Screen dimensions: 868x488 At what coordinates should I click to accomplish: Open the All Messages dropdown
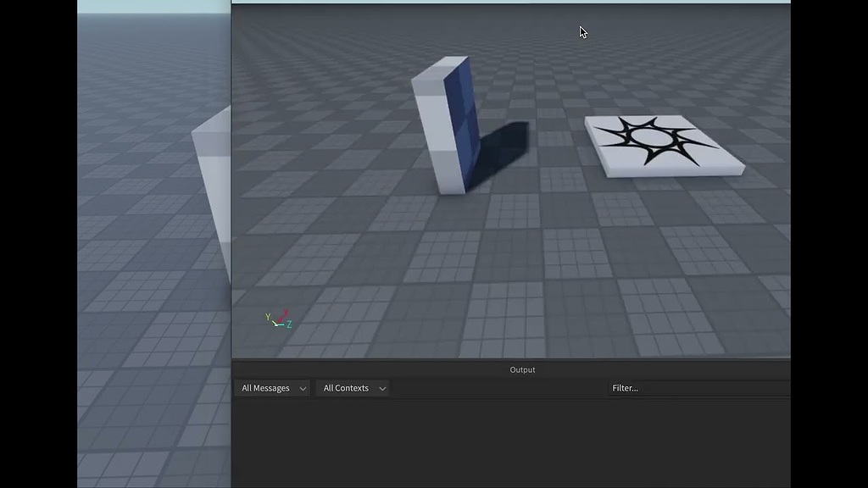coord(271,387)
